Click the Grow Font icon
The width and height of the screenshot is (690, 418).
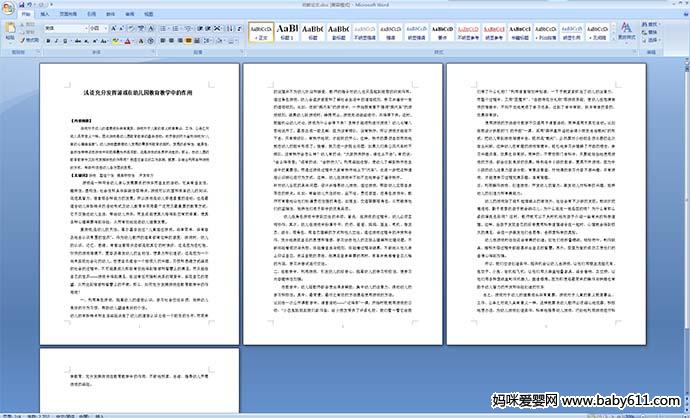113,28
